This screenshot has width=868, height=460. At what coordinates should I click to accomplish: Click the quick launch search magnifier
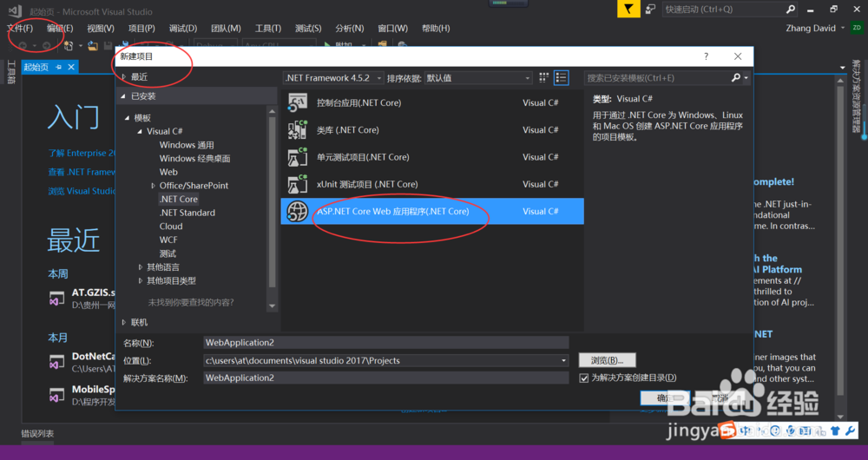coord(791,9)
